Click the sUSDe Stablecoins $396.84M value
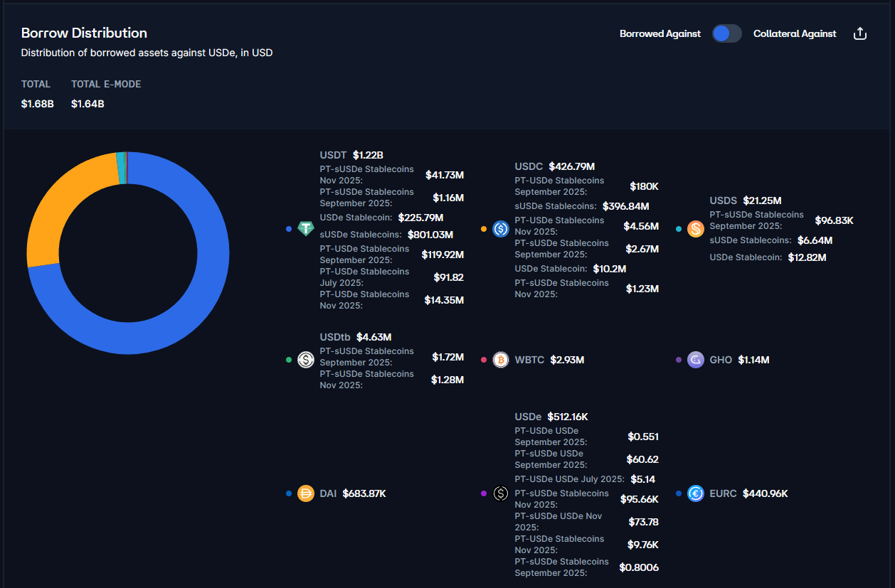This screenshot has width=895, height=588. coord(626,206)
